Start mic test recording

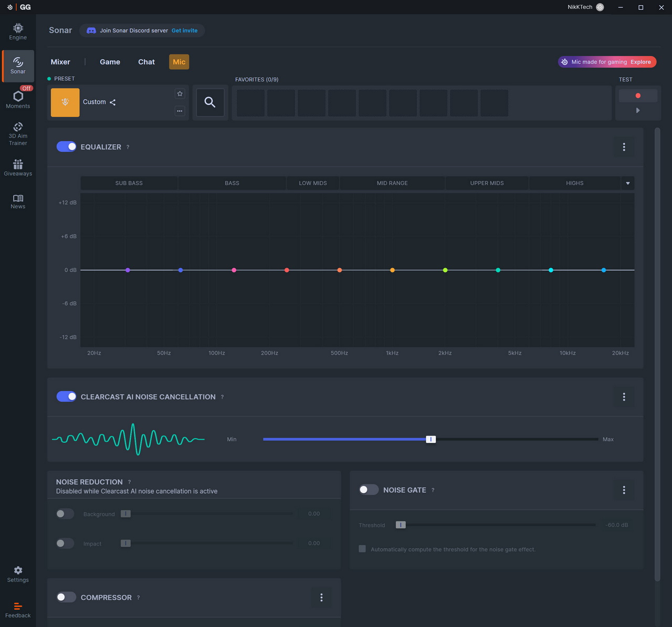click(638, 96)
